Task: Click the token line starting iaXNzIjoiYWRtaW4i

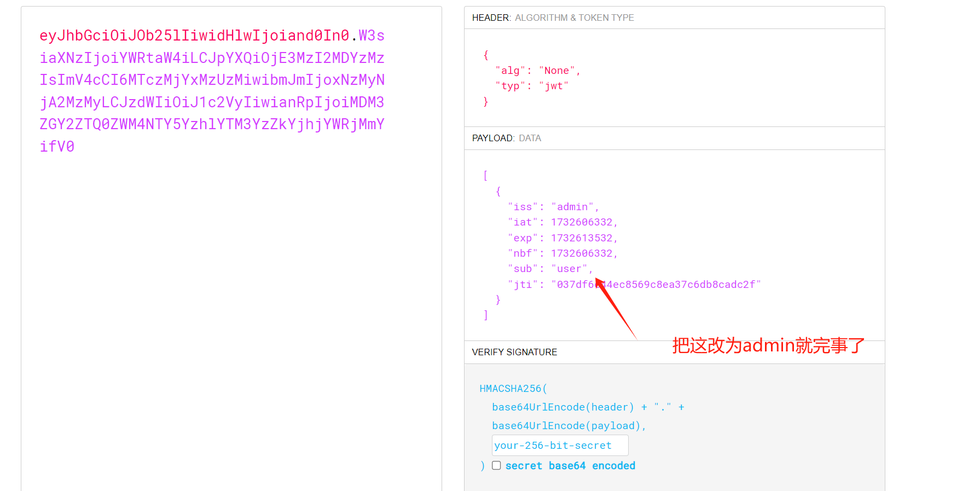Action: click(212, 58)
